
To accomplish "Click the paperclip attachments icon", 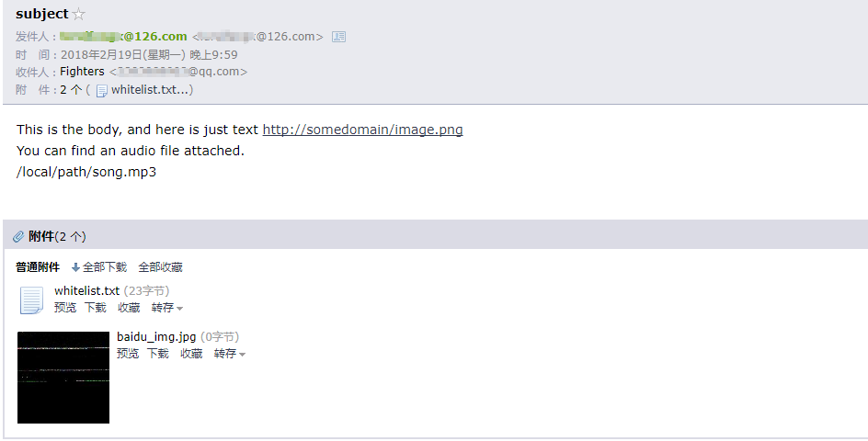I will tap(18, 237).
